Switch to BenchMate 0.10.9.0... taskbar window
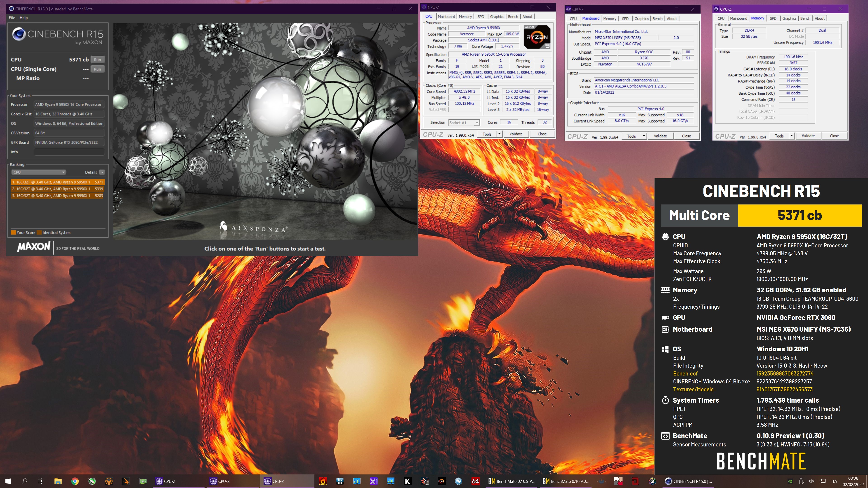 coord(565,481)
